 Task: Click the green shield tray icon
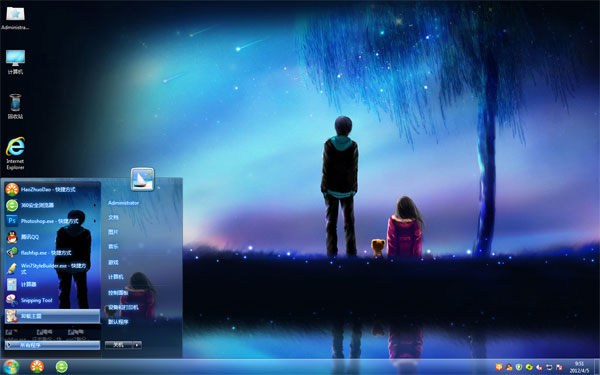click(x=519, y=367)
